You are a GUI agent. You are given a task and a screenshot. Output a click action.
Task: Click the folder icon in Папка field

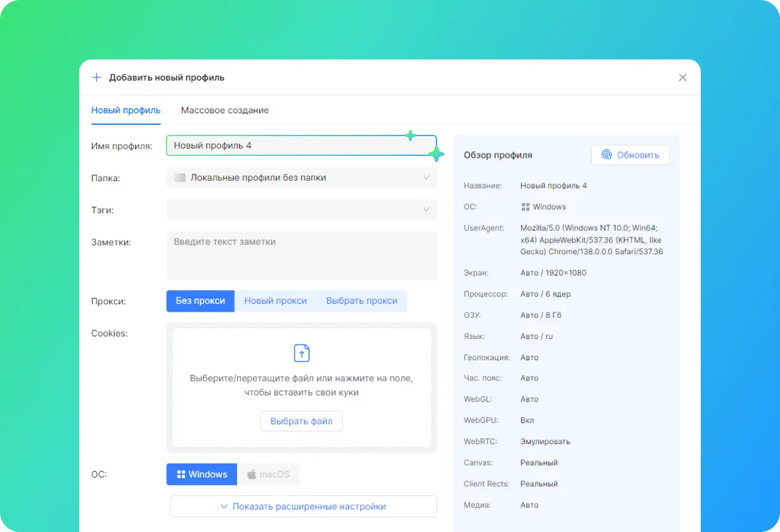[180, 178]
